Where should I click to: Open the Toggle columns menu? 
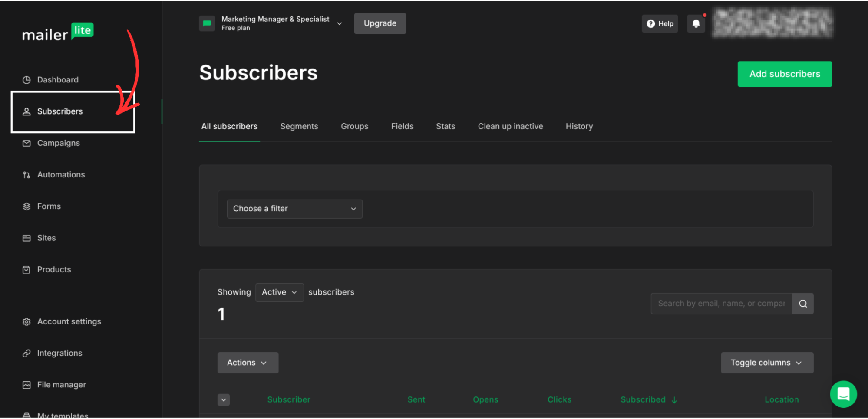pyautogui.click(x=767, y=363)
